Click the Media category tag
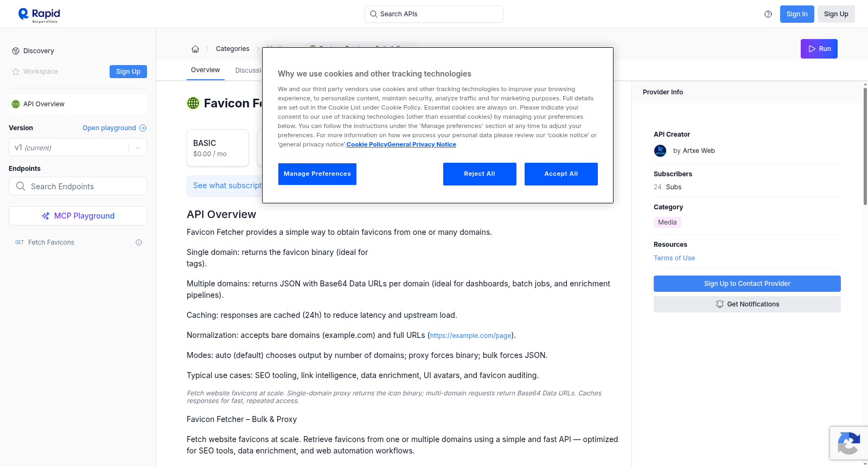The height and width of the screenshot is (467, 868). (667, 222)
